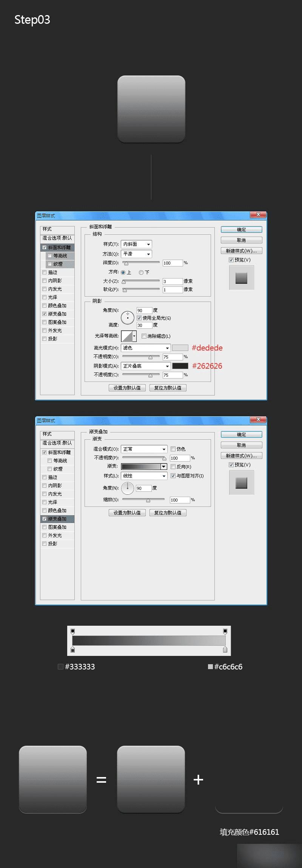
Task: Click the angle dial in 斜面和浮雕 阴影 section
Action: coord(128,317)
